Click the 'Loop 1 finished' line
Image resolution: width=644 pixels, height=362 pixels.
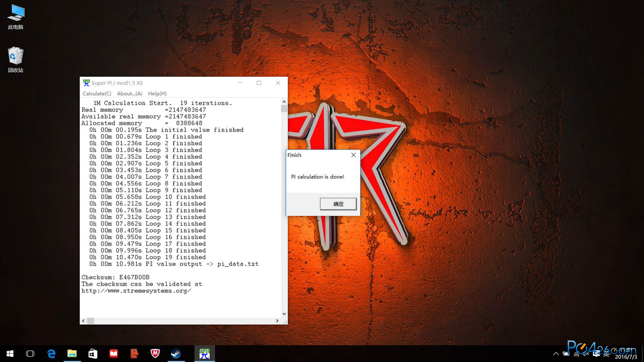point(146,136)
